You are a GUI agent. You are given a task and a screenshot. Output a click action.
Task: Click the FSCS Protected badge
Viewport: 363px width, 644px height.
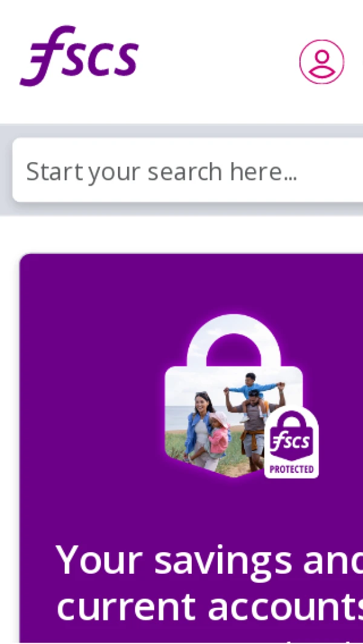pos(291,443)
